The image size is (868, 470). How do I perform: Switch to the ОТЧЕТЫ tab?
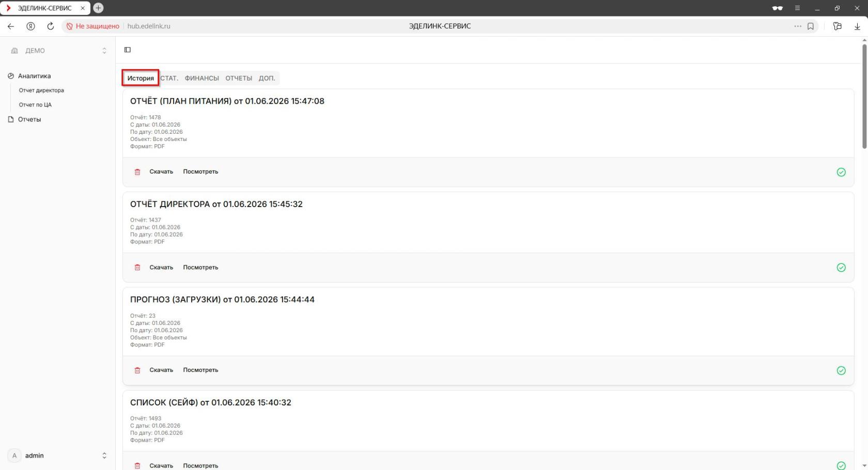(239, 78)
